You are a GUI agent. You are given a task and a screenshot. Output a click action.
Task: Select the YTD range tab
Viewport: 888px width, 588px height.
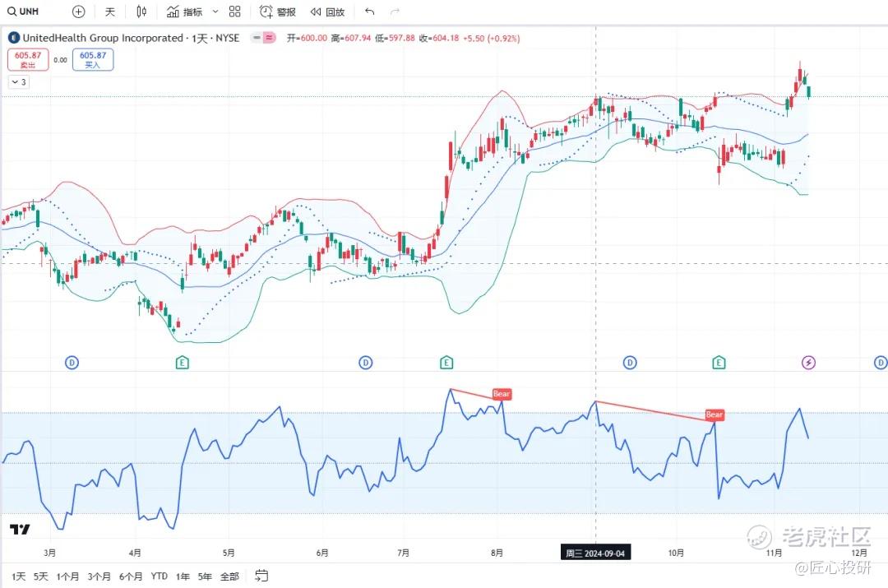pos(160,576)
